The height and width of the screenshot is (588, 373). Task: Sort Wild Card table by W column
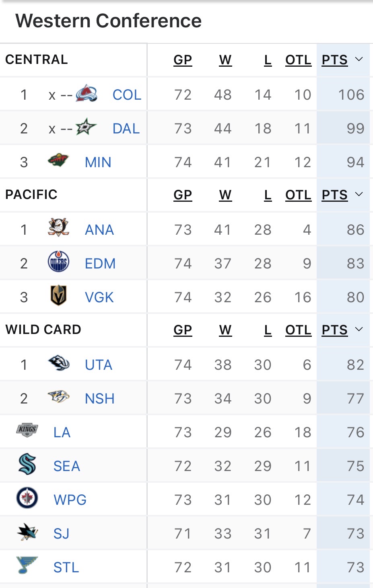225,330
